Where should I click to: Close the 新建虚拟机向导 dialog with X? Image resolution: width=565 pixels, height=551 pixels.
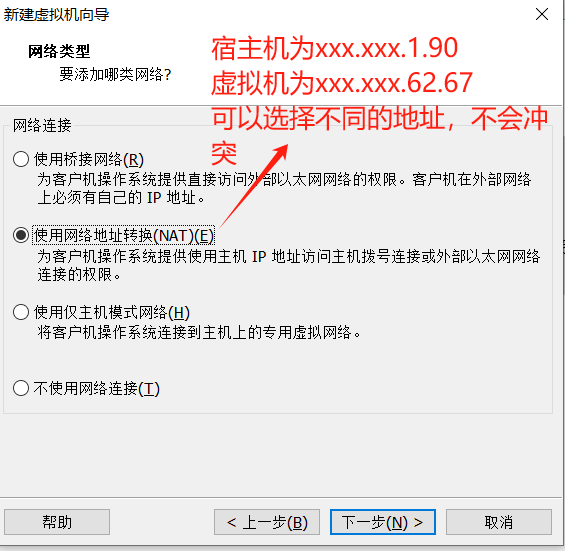coord(542,14)
